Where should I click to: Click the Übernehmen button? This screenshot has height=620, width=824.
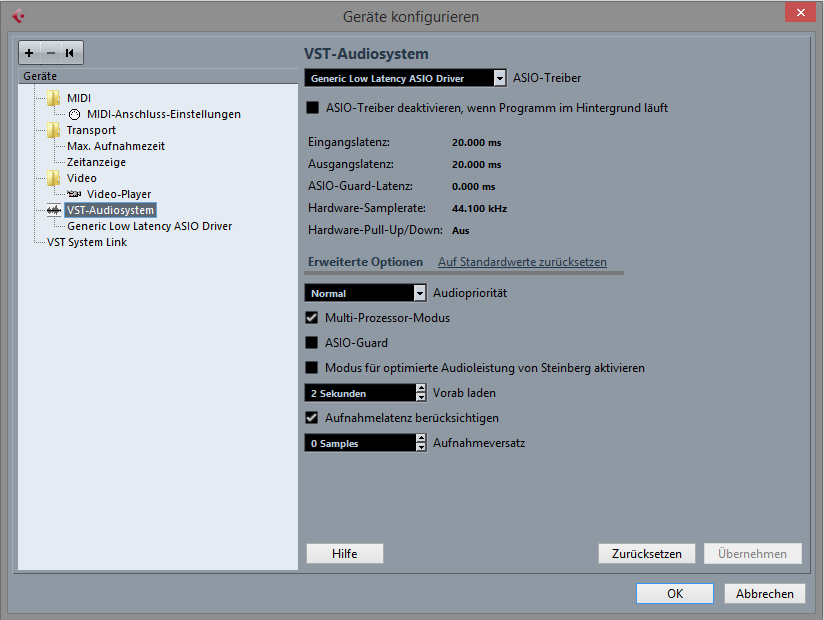753,554
